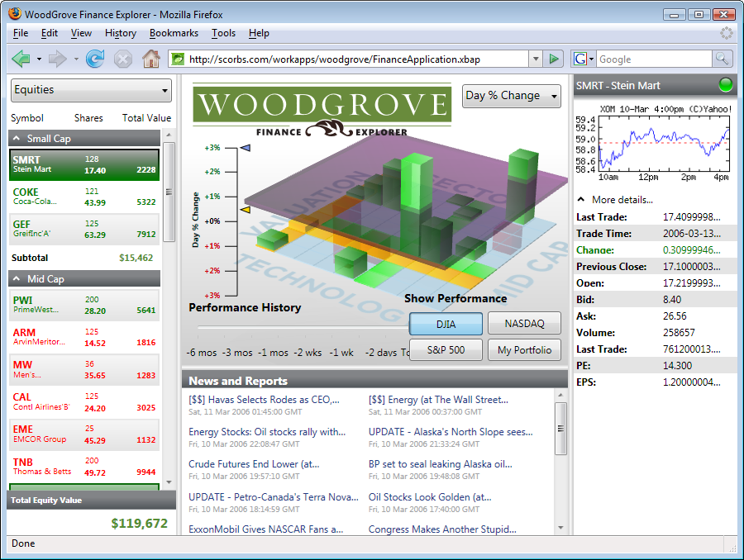The width and height of the screenshot is (744, 560).
Task: Select the COKE Coca-Cola stock row
Action: pyautogui.click(x=84, y=197)
